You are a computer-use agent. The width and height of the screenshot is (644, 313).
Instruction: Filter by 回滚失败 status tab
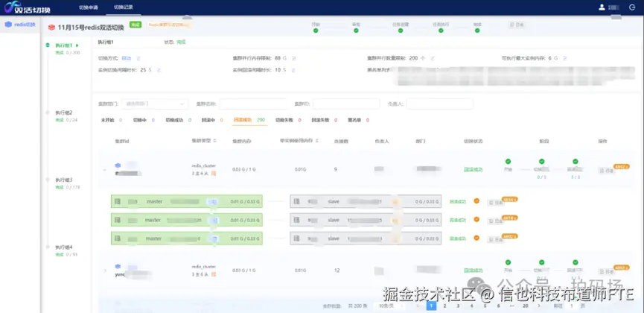(325, 120)
